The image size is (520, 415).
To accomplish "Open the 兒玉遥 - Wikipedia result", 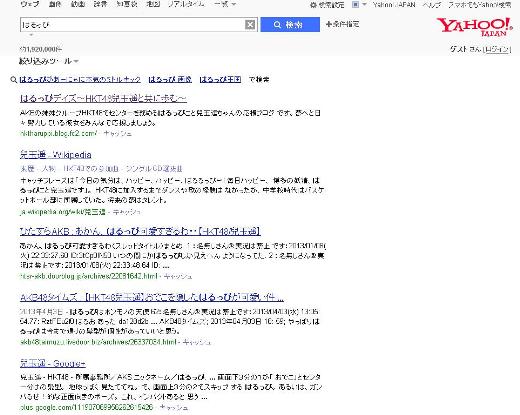I will 56,155.
